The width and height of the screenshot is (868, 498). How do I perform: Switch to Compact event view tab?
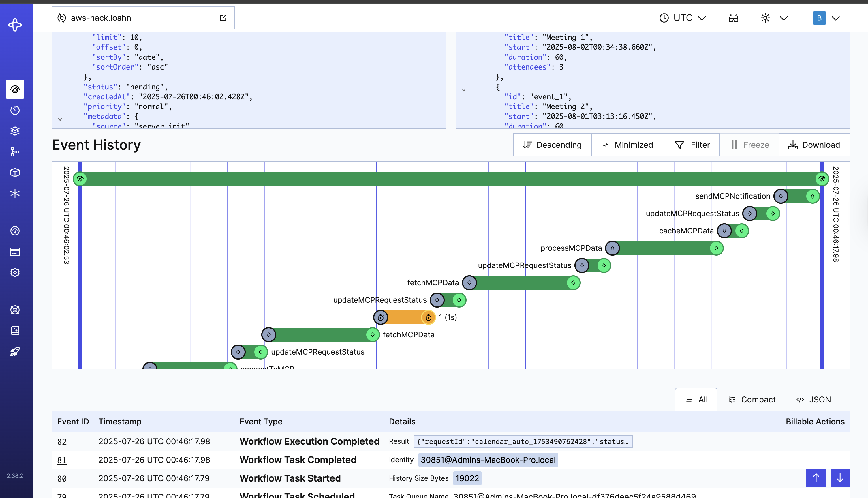point(752,400)
